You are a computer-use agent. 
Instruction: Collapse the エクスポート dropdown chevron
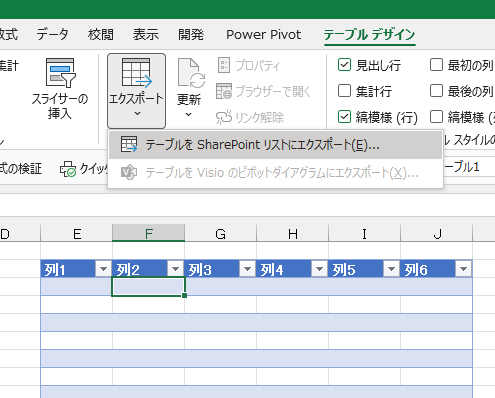click(137, 114)
